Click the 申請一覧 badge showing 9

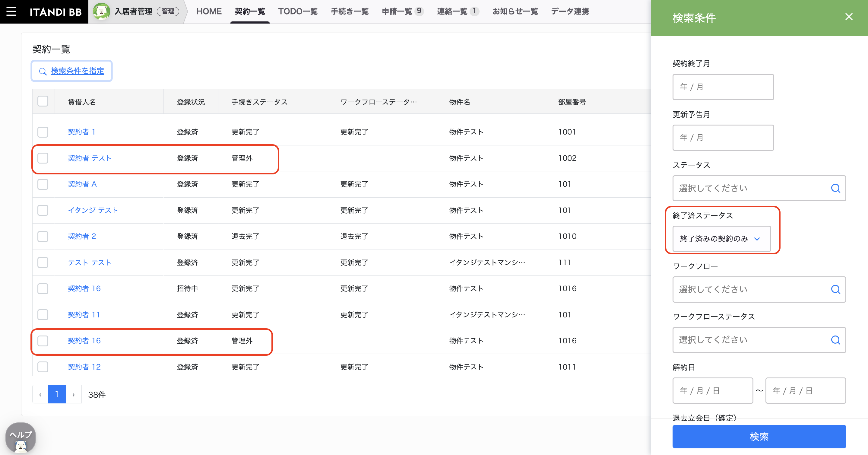419,11
